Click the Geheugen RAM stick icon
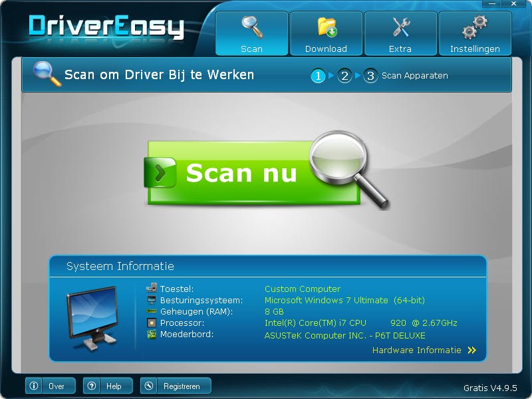This screenshot has width=532, height=399. [152, 311]
